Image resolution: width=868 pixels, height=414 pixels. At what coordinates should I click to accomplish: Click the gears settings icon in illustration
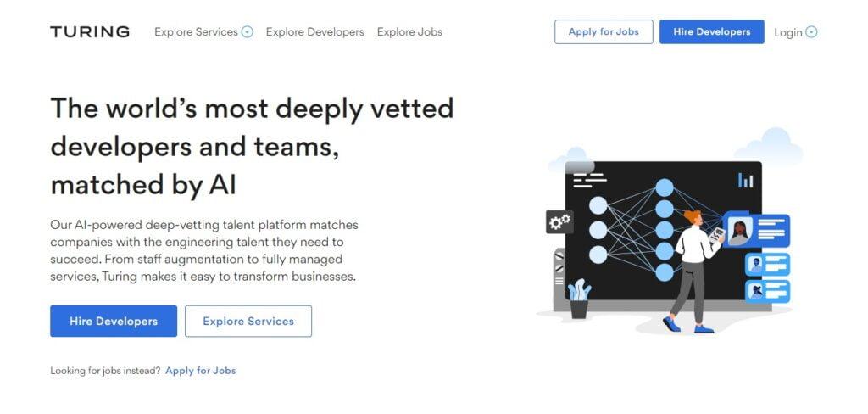[559, 222]
